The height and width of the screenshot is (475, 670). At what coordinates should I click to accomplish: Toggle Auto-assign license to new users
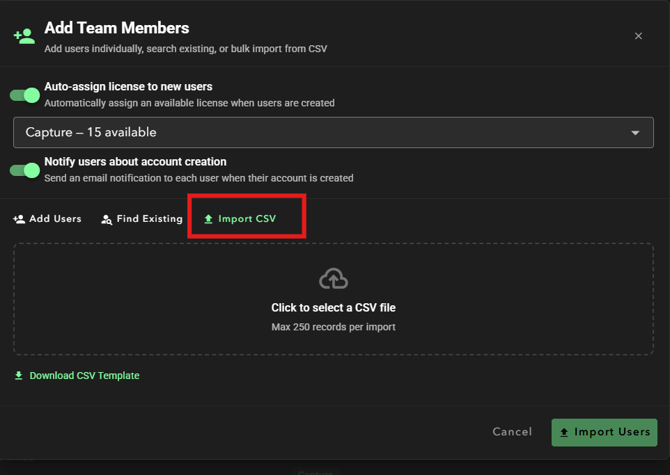[25, 95]
